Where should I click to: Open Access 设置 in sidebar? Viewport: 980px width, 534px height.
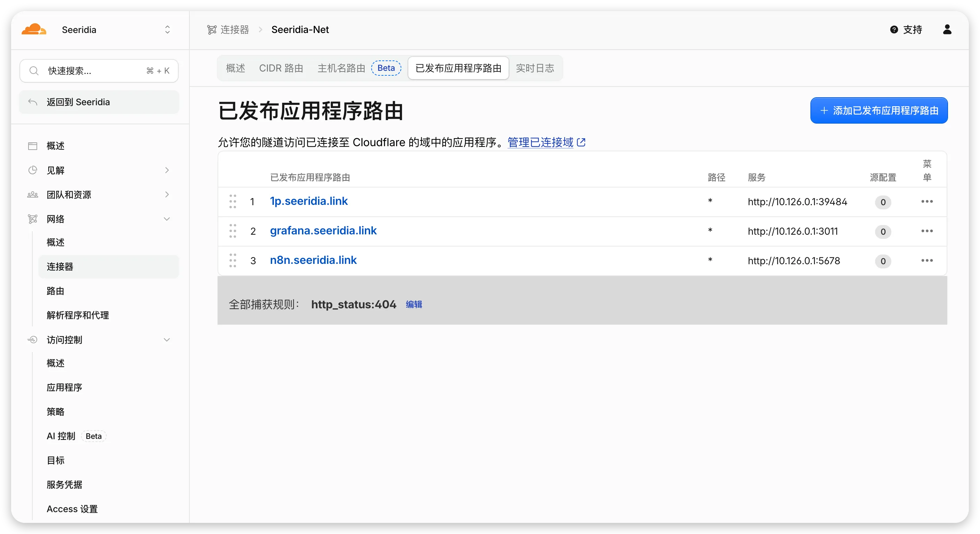[x=72, y=509]
